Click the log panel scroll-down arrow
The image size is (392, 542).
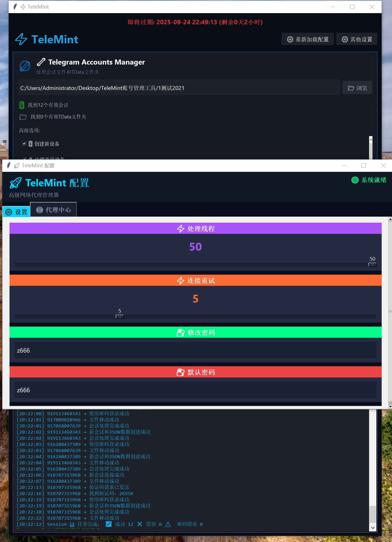coord(372,527)
